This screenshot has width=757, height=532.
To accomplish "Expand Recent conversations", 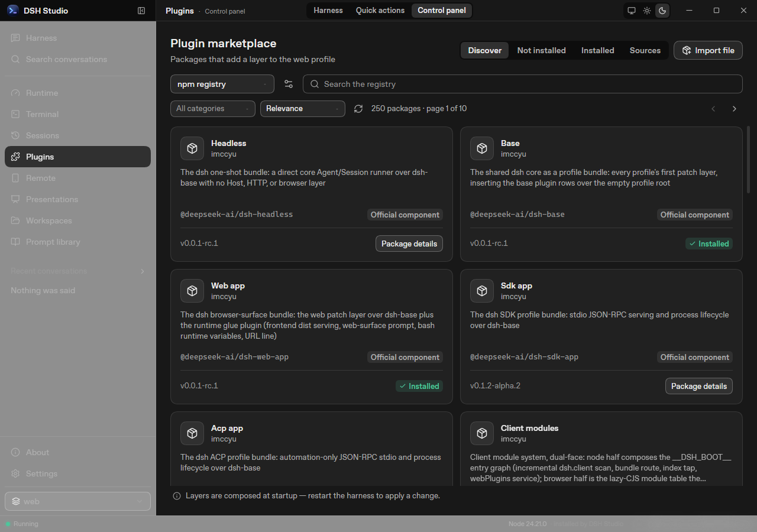I will click(77, 271).
